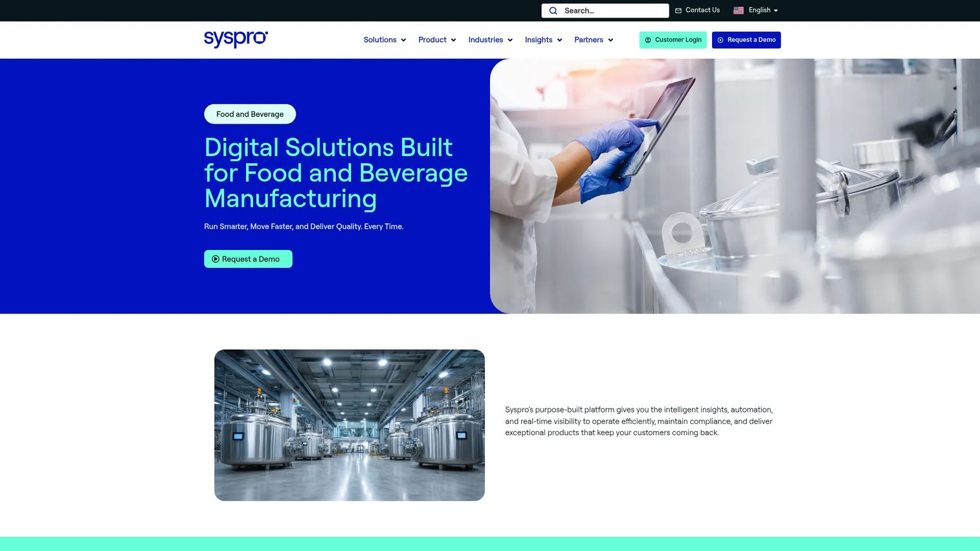980x551 pixels.
Task: Open the Product menu item
Action: pyautogui.click(x=432, y=39)
